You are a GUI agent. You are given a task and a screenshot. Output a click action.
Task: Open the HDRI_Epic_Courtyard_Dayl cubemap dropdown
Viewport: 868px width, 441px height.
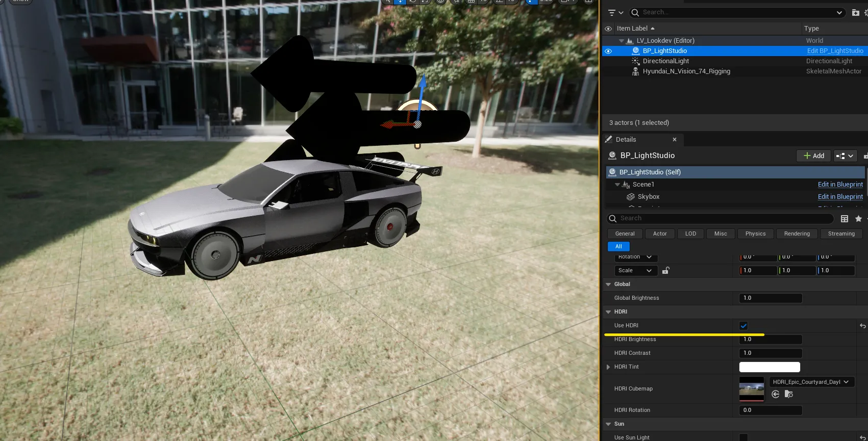pos(812,382)
